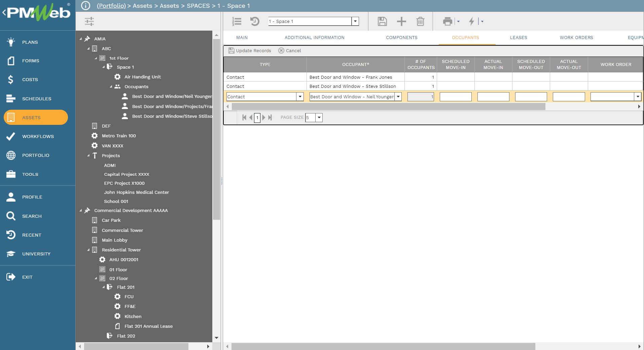The height and width of the screenshot is (350, 644).
Task: Collapse the Flat 201 tree node
Action: coord(104,287)
